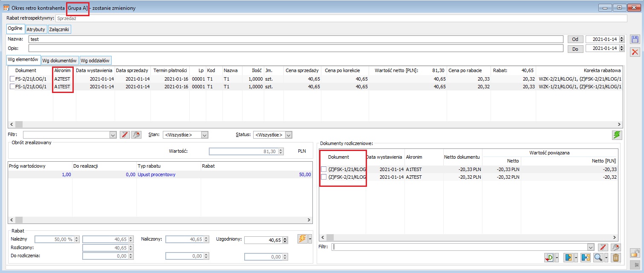The height and width of the screenshot is (273, 644).
Task: Clear the lower Filtr with red funnel icon
Action: coord(603,247)
